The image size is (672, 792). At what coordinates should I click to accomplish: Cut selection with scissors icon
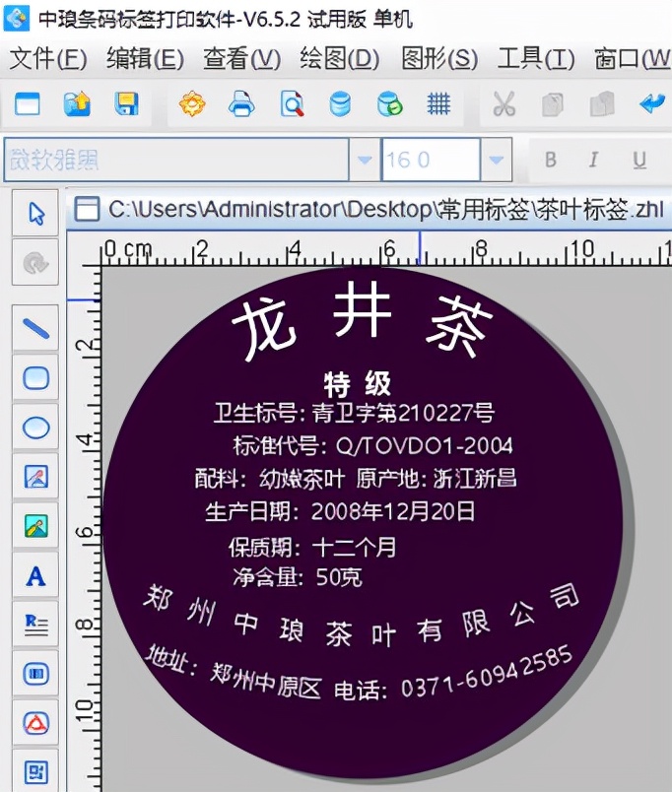coord(504,104)
